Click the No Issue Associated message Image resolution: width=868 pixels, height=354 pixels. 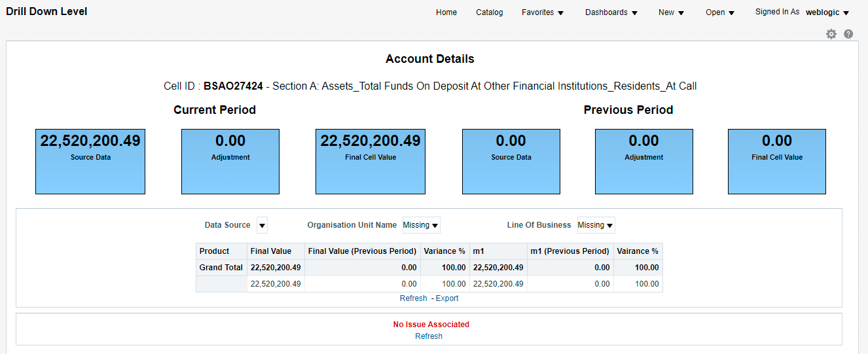(431, 325)
